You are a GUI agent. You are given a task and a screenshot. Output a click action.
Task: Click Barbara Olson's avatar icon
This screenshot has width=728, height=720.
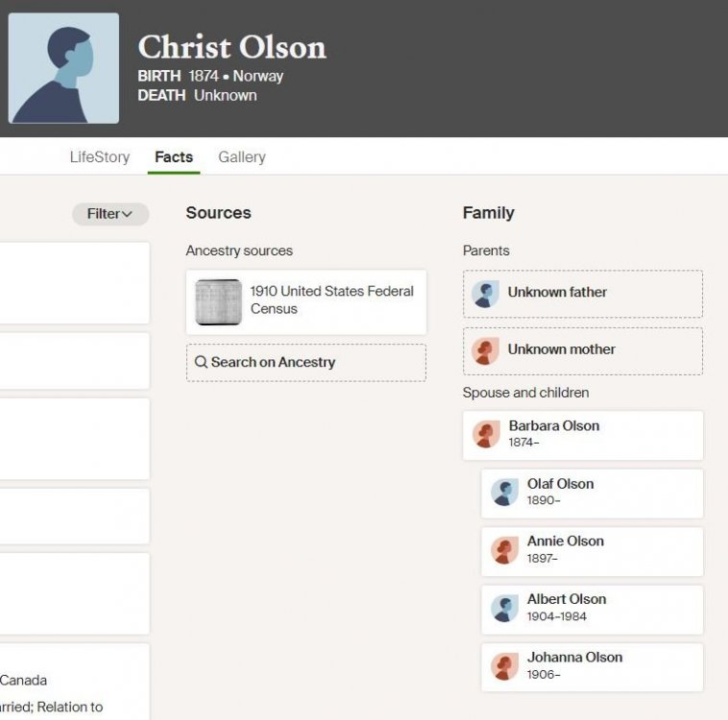click(486, 435)
